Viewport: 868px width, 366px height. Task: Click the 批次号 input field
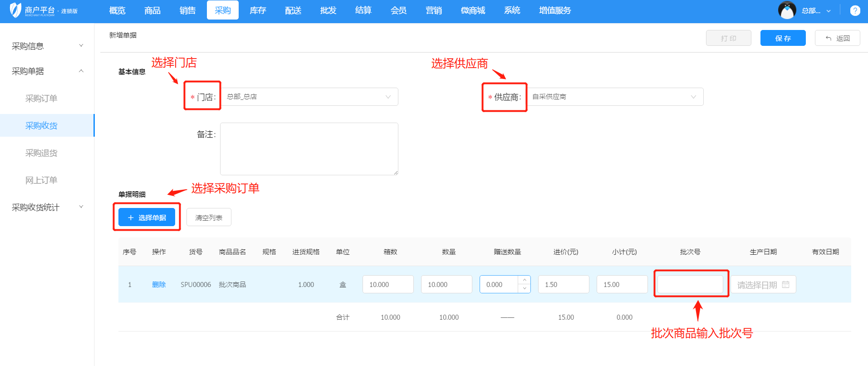click(690, 284)
